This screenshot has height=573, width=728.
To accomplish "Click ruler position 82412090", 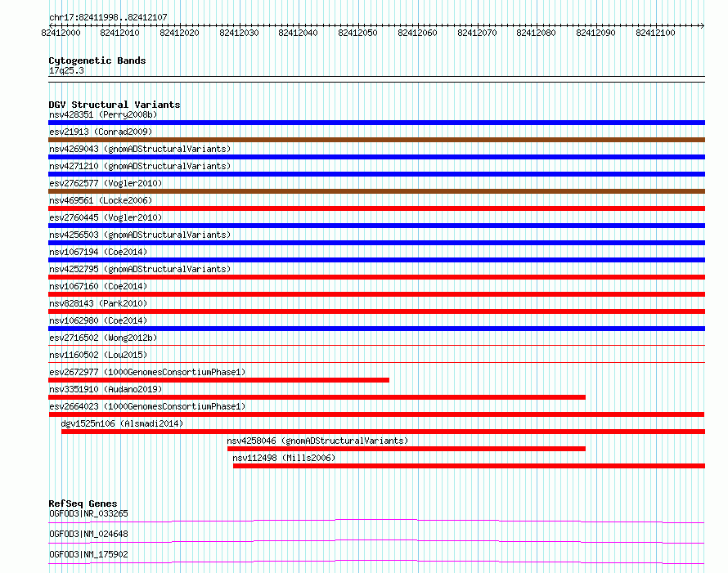I will click(x=595, y=33).
